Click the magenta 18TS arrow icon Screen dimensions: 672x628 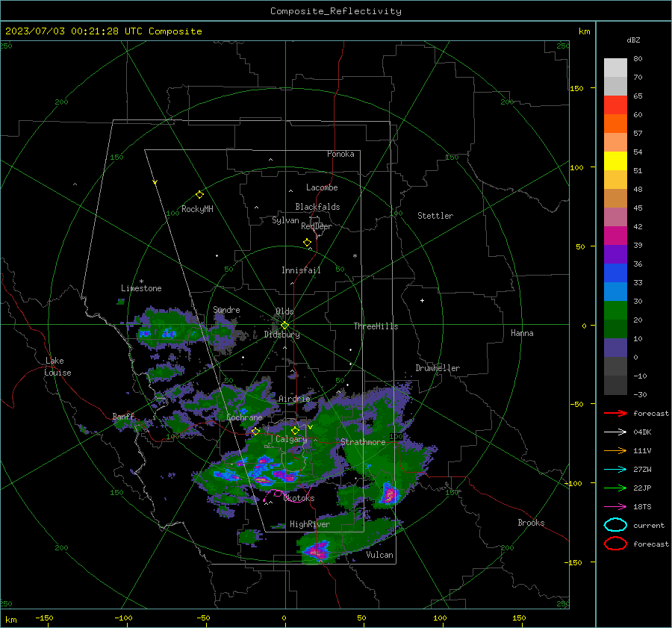(615, 507)
